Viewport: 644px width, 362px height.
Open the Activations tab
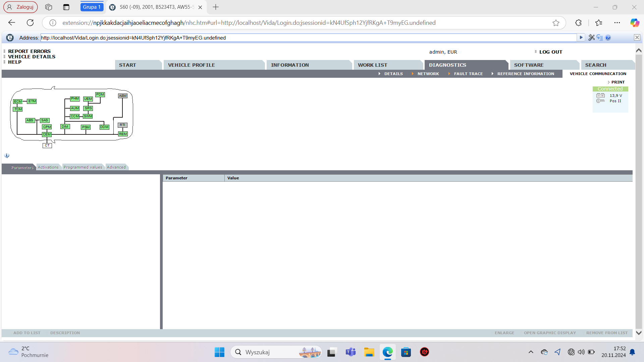[48, 167]
